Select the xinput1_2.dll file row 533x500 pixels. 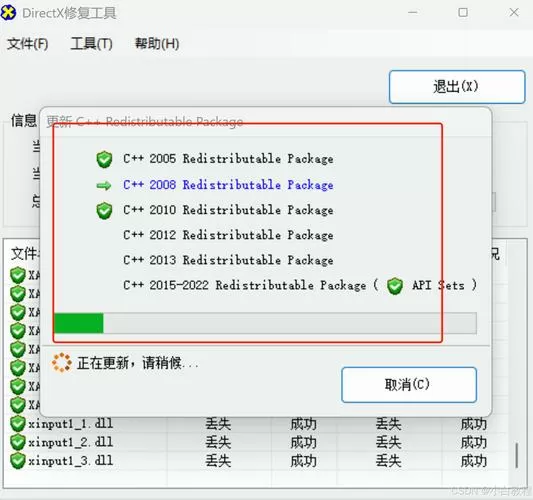258,443
